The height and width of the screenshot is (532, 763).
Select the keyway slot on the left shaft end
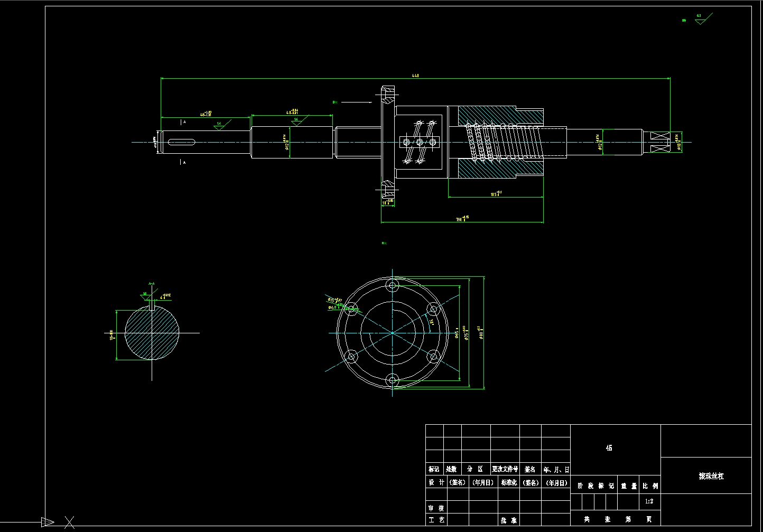180,142
